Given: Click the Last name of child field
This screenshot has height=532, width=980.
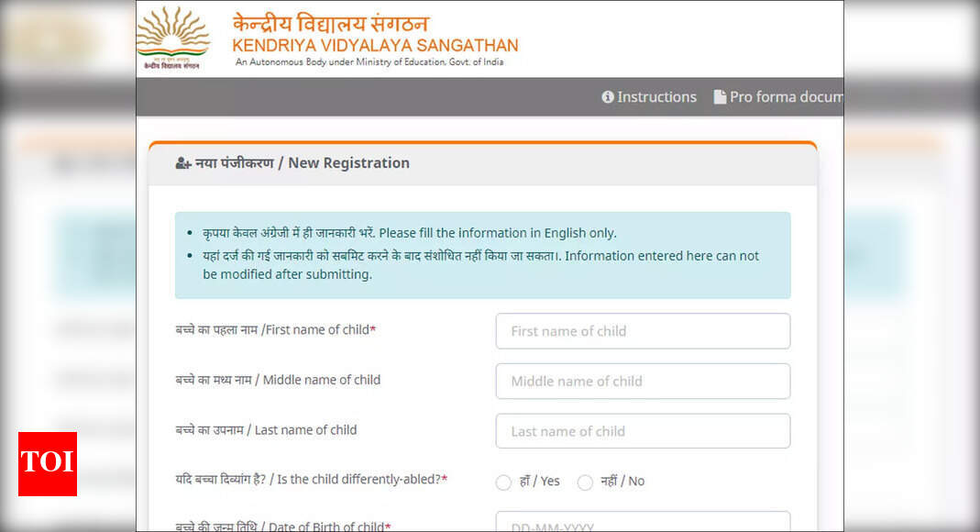Looking at the screenshot, I should [x=643, y=430].
